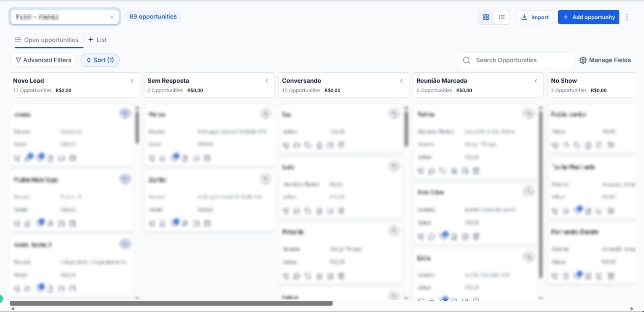The image size is (644, 312).
Task: Click the horizontal scrollbar thumb
Action: click(x=171, y=303)
